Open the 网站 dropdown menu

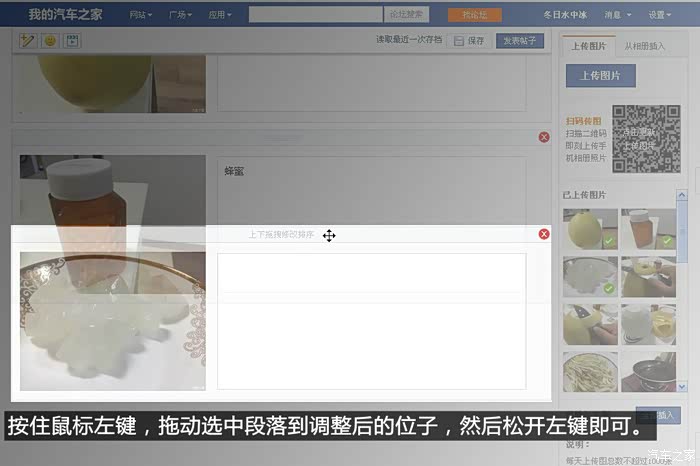(x=141, y=15)
